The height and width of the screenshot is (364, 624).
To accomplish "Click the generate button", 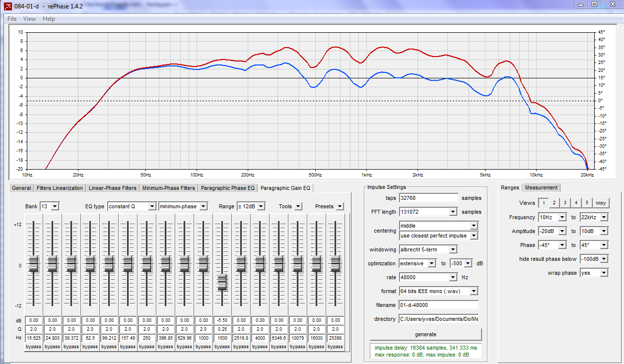I will 425,334.
